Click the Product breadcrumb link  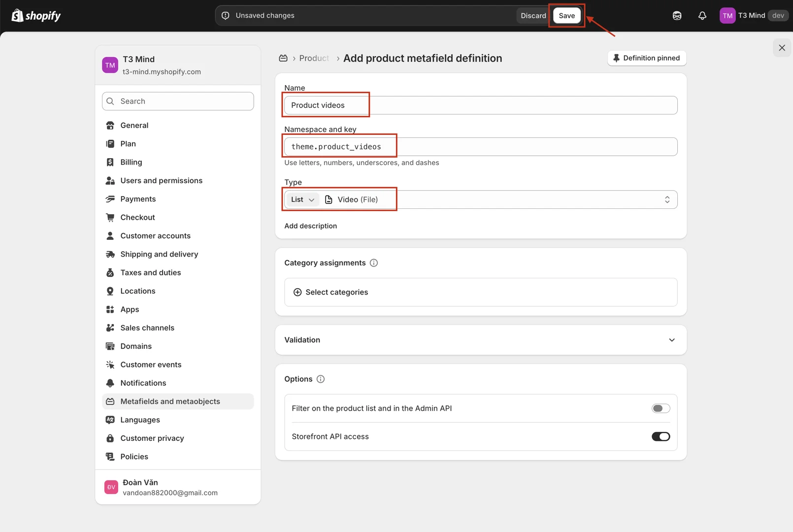[314, 58]
